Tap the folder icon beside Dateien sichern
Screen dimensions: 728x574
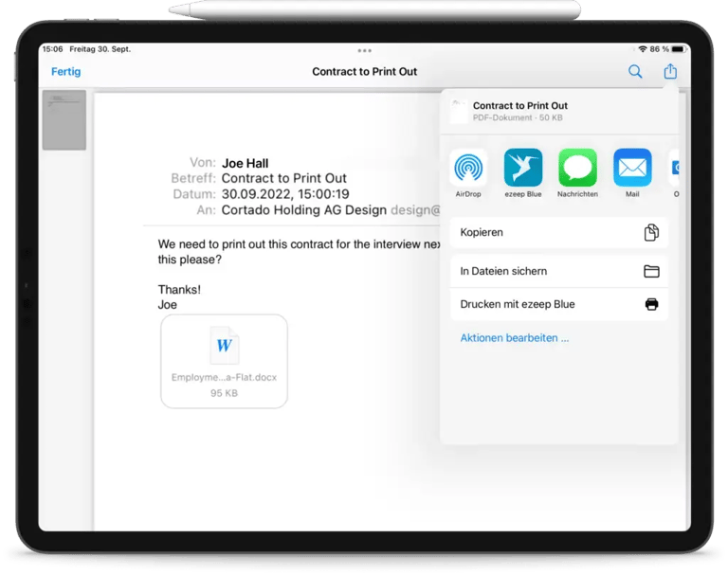click(651, 271)
